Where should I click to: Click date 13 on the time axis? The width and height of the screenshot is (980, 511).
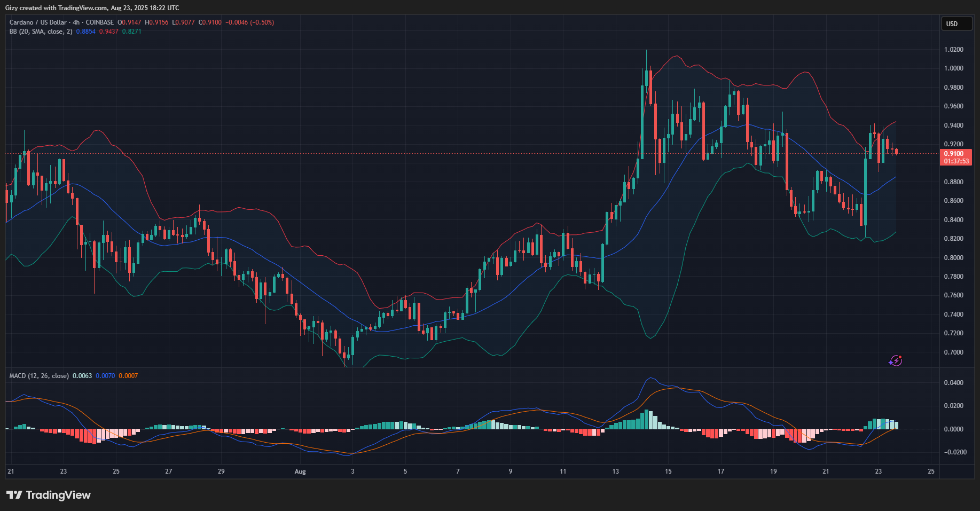pyautogui.click(x=616, y=471)
